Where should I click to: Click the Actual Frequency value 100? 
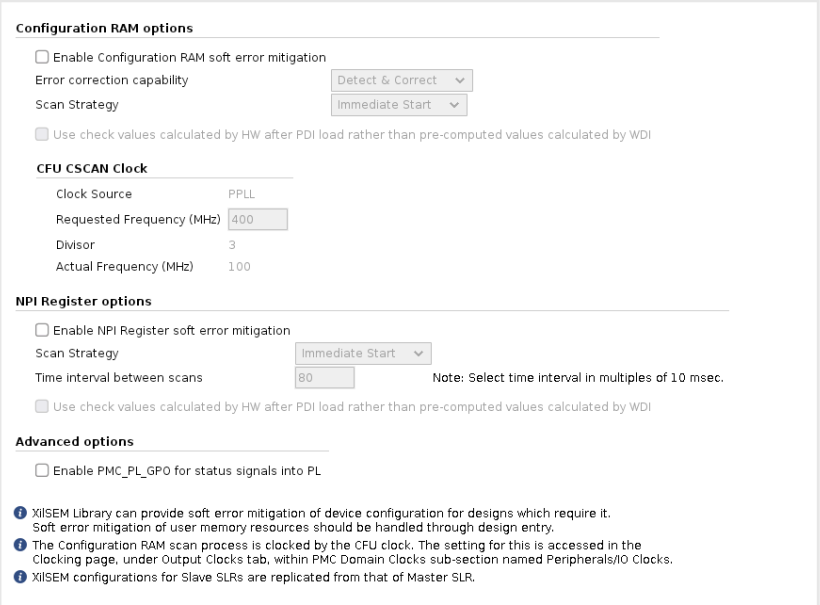pyautogui.click(x=240, y=267)
